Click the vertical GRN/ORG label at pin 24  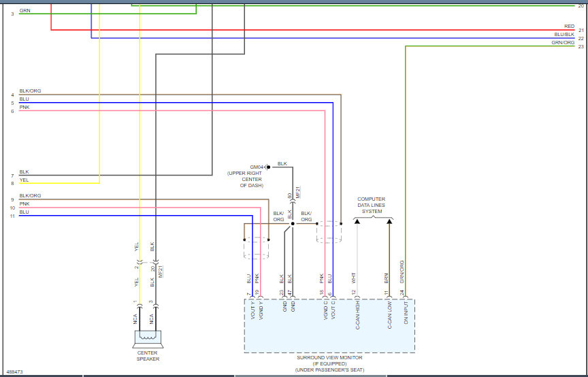402,272
